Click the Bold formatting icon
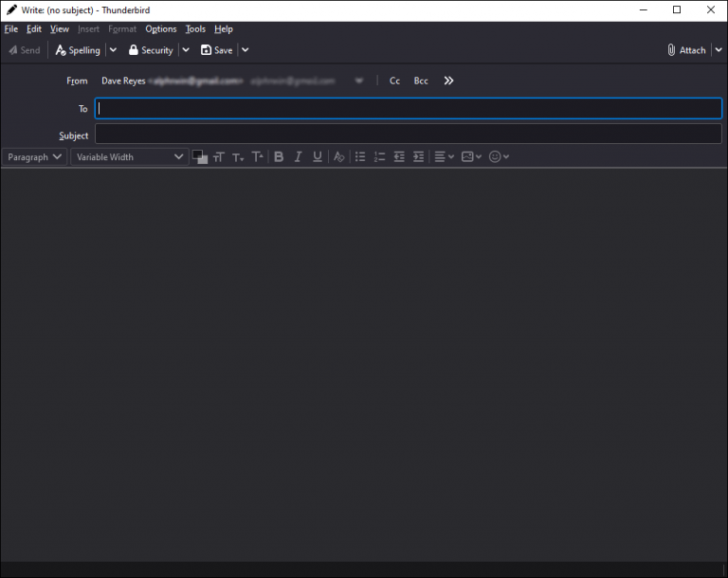Viewport: 728px width, 578px height. point(279,157)
